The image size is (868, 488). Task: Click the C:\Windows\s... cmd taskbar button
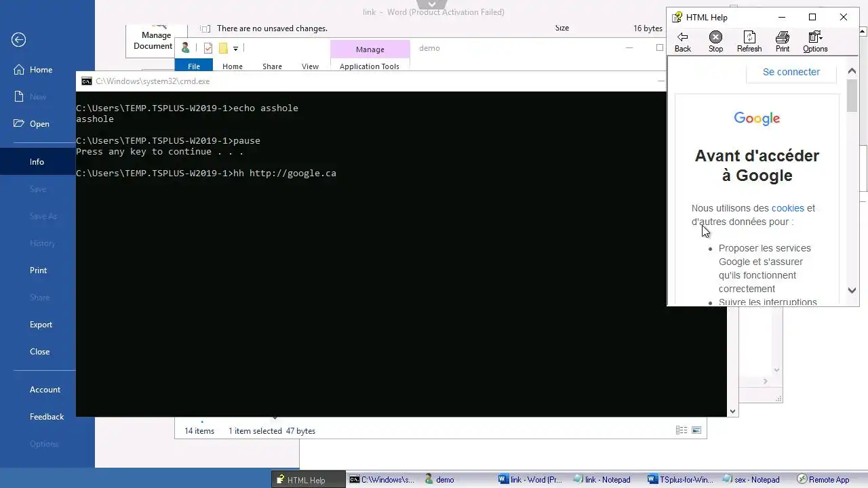click(382, 480)
